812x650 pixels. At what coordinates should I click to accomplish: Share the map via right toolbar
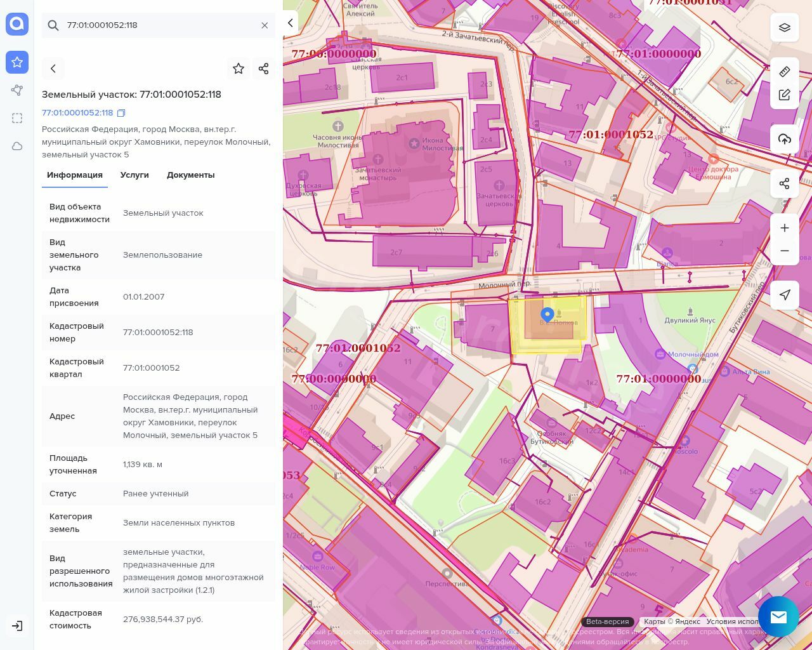tap(785, 183)
